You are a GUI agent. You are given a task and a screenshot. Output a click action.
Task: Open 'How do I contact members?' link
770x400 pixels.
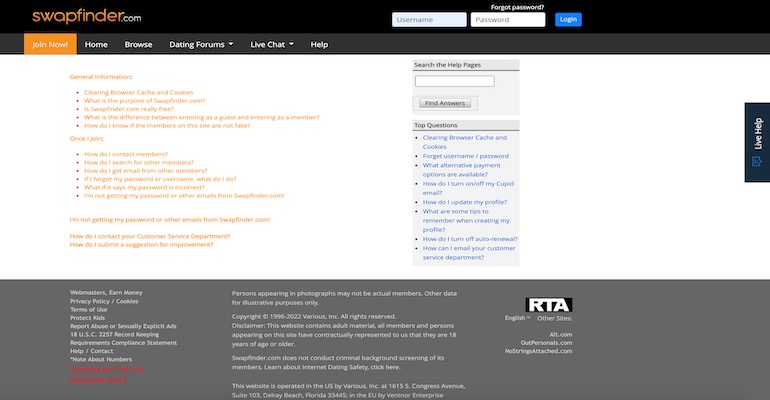pos(126,154)
